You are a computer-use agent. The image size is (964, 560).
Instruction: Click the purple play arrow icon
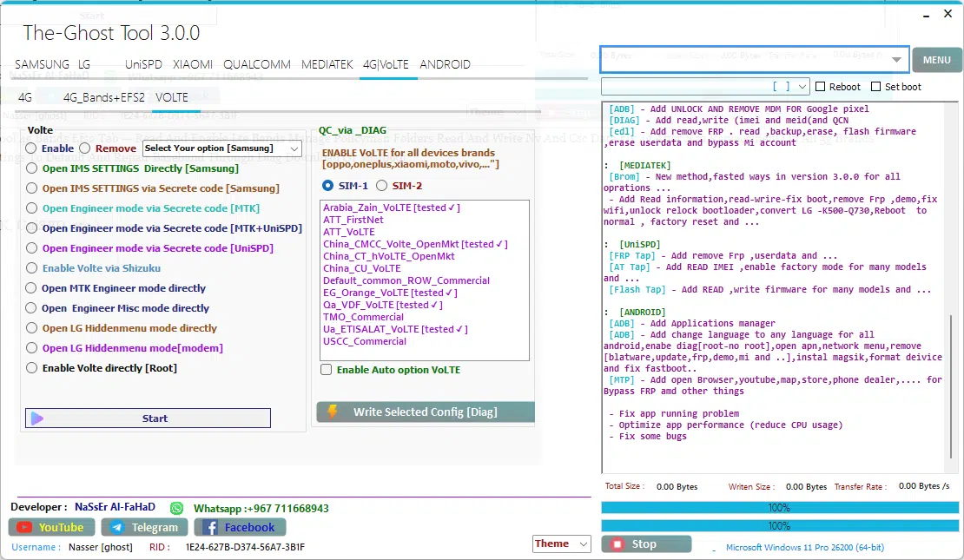click(36, 418)
